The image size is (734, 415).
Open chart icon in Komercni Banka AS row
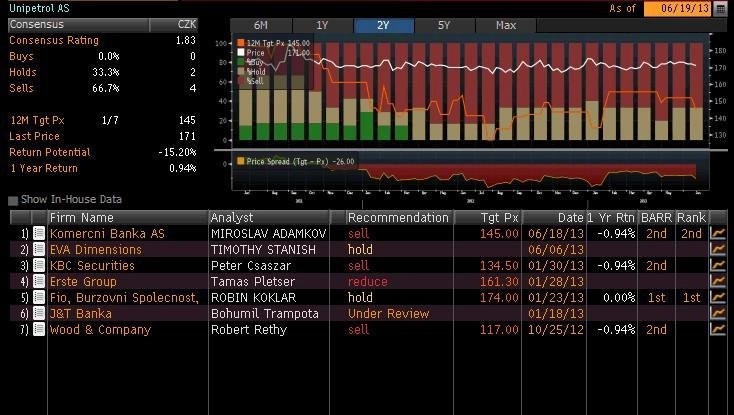pyautogui.click(x=718, y=233)
